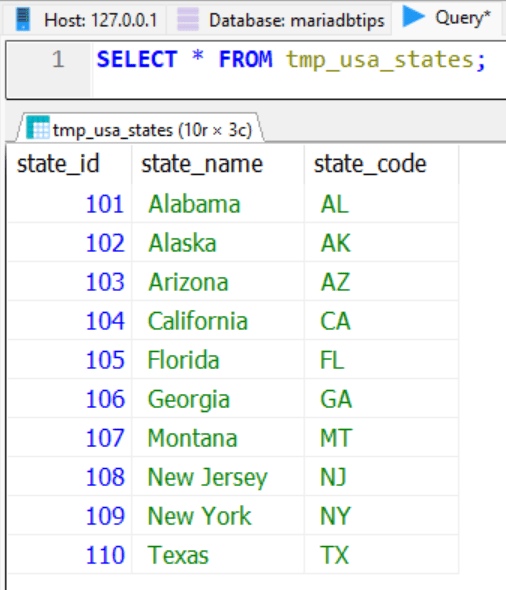Screen dimensions: 506x590
Task: Click the Florida state name cell
Action: pos(218,360)
